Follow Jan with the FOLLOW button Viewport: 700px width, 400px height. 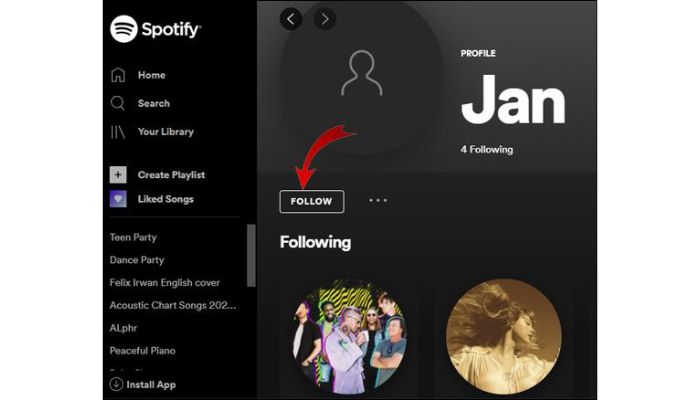click(x=312, y=201)
